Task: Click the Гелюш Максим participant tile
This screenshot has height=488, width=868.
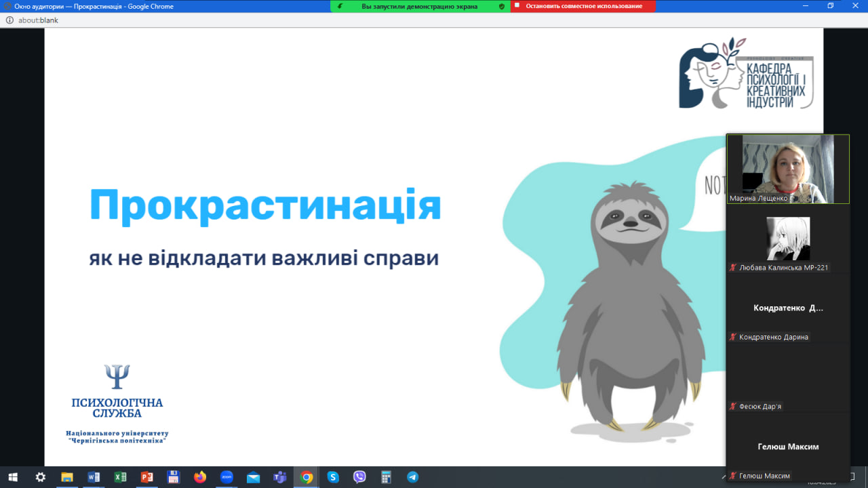Action: 787,447
